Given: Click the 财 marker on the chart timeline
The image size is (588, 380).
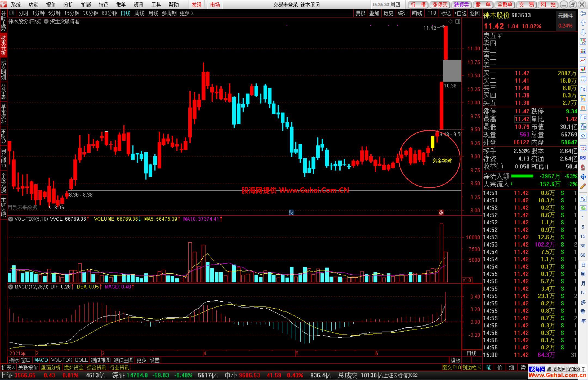Looking at the screenshot, I should [x=291, y=212].
